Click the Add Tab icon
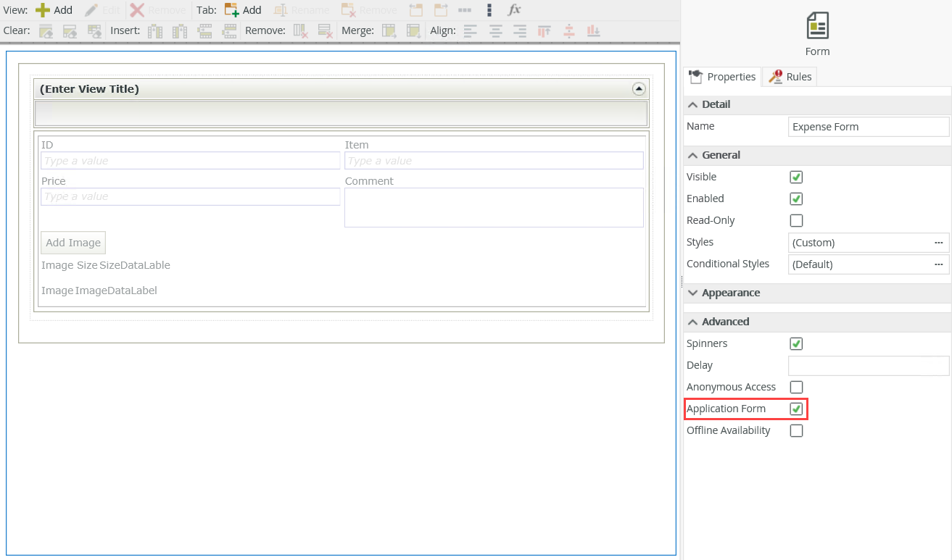This screenshot has width=952, height=560. (231, 10)
